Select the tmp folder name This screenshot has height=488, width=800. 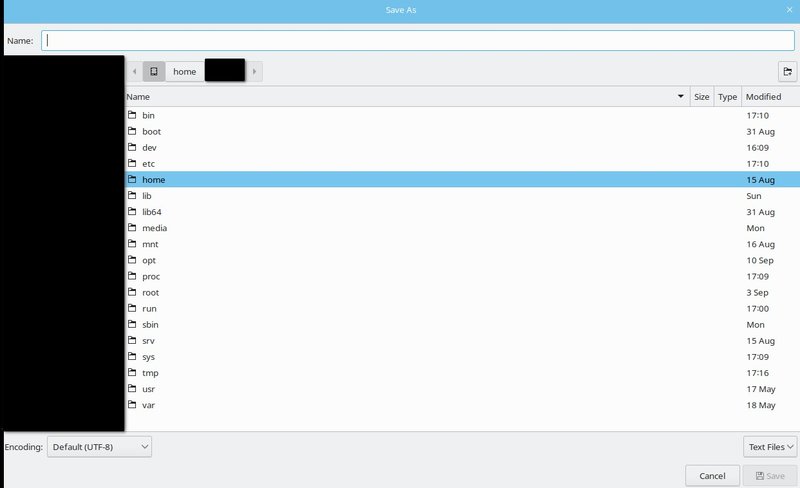tap(151, 373)
